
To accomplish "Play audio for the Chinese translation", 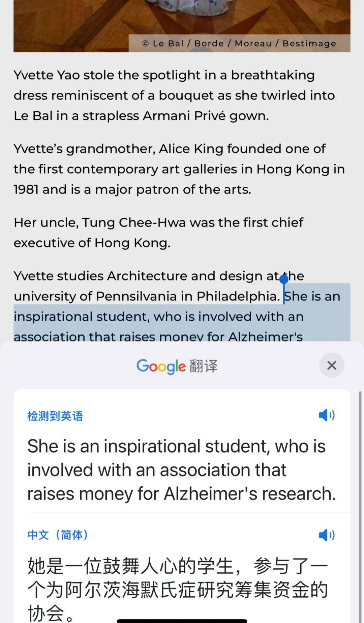I will (x=326, y=535).
